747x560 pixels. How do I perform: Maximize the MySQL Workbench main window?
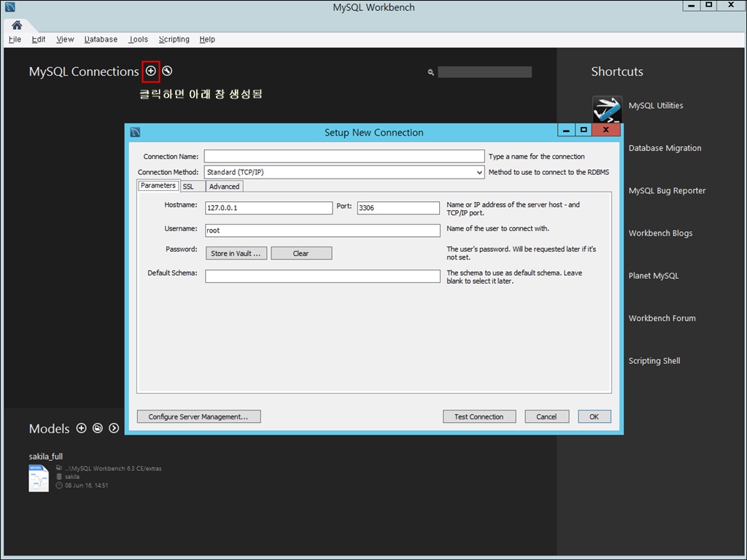click(x=709, y=5)
